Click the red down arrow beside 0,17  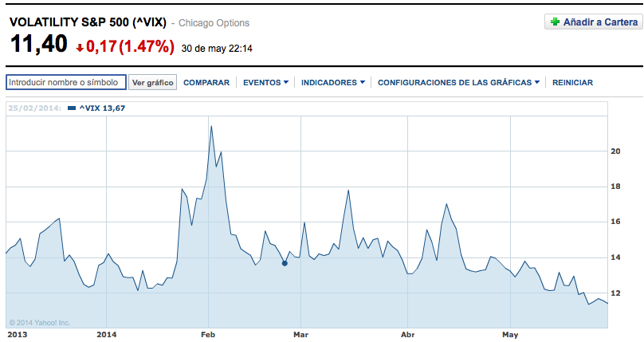[x=80, y=48]
